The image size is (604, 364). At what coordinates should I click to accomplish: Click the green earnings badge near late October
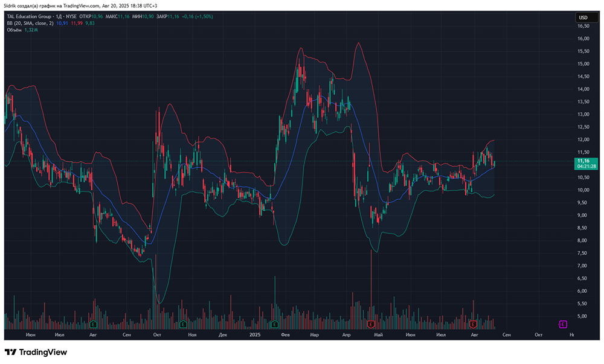[x=182, y=324]
